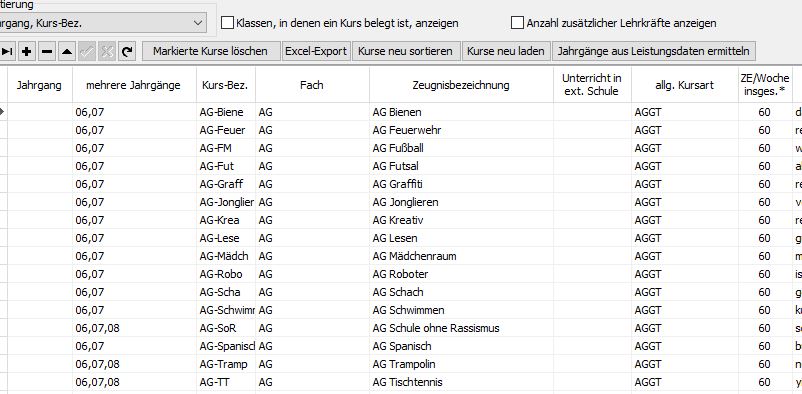Export the list via Excel-Export button
This screenshot has width=802, height=394.
[316, 51]
